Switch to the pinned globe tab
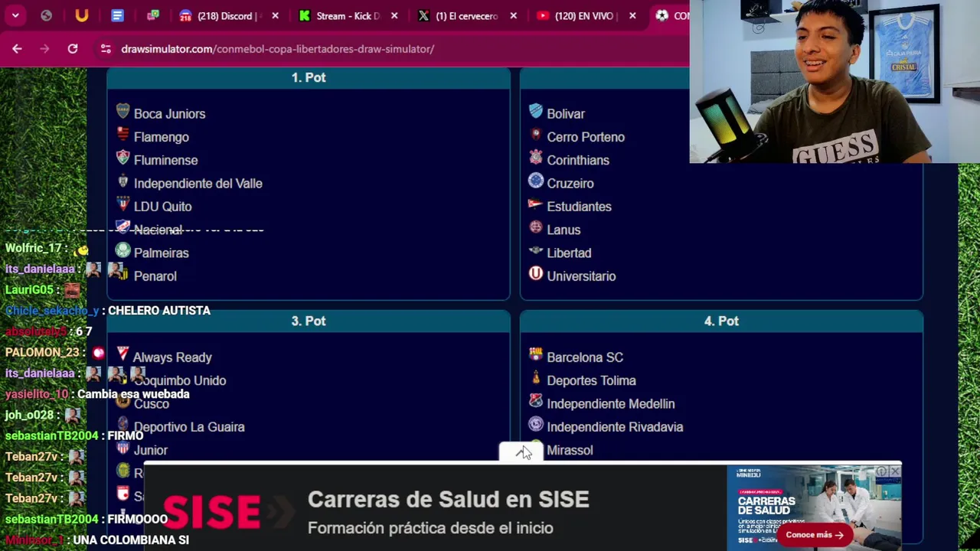Image resolution: width=980 pixels, height=551 pixels. coord(47,15)
